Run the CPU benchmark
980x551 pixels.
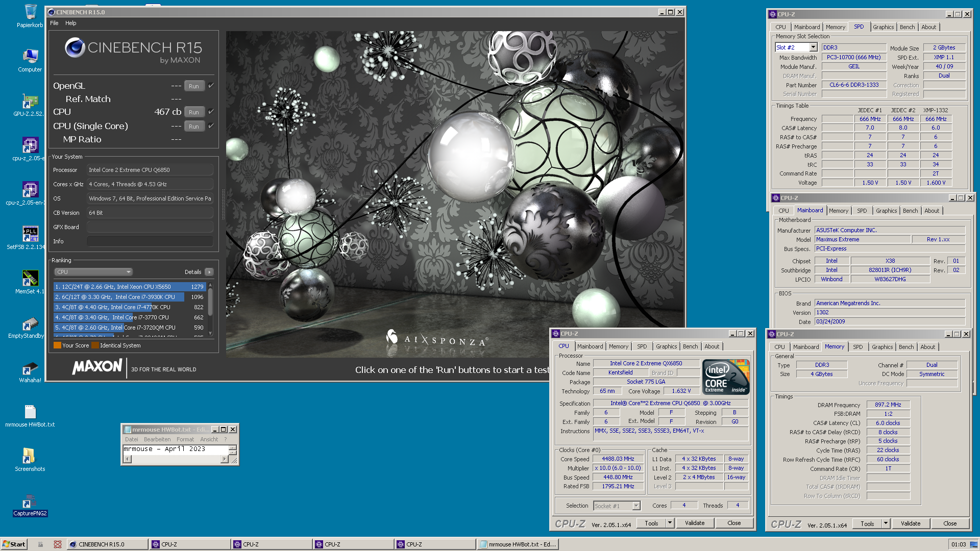point(194,112)
